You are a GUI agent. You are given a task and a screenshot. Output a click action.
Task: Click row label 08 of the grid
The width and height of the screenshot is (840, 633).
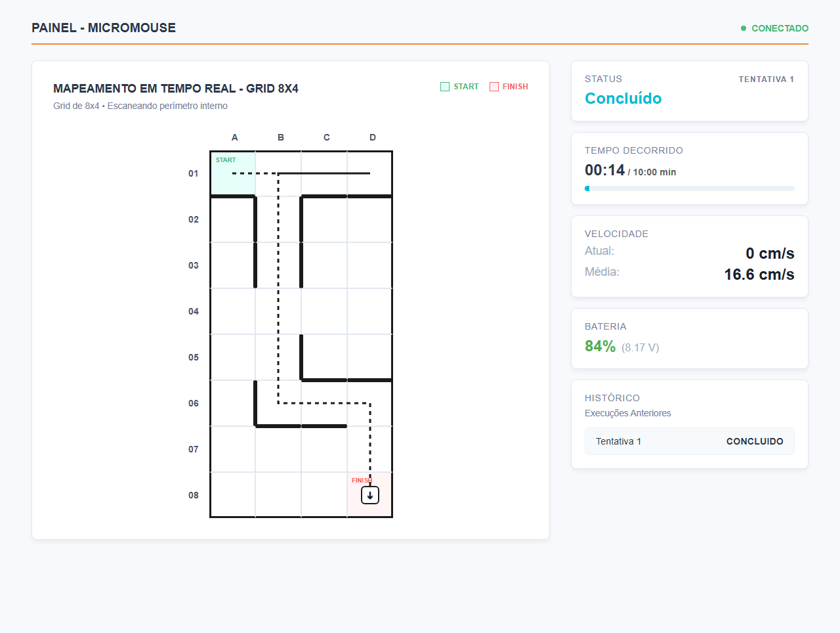[194, 495]
